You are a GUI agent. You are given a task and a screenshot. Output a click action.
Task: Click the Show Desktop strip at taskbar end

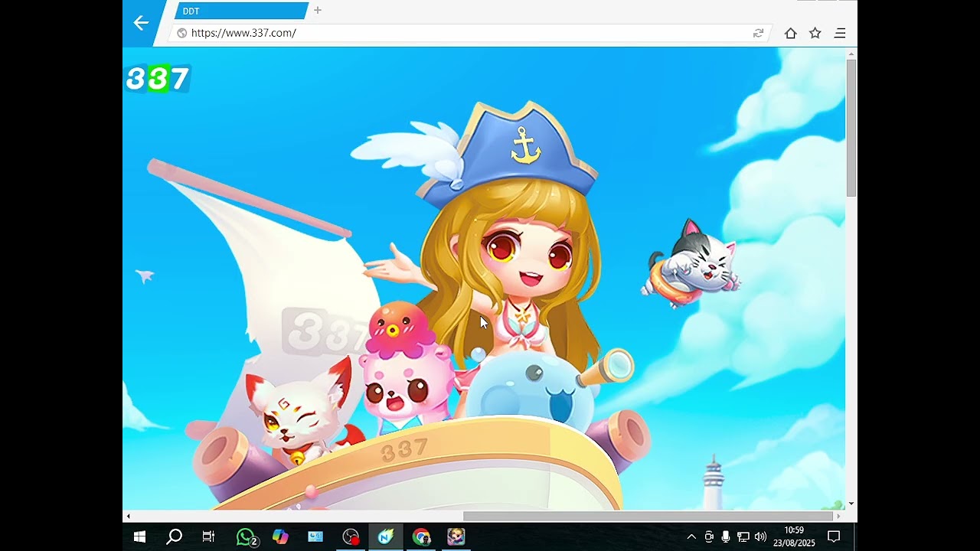point(855,537)
